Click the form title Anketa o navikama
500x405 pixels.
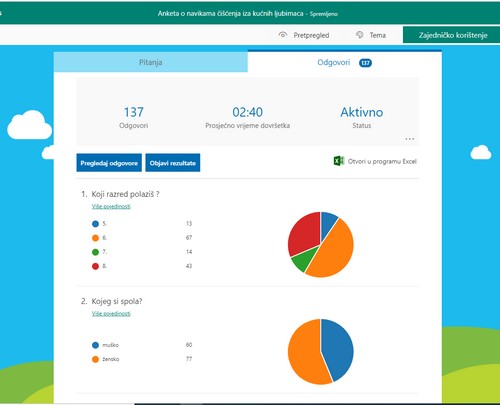coord(231,13)
